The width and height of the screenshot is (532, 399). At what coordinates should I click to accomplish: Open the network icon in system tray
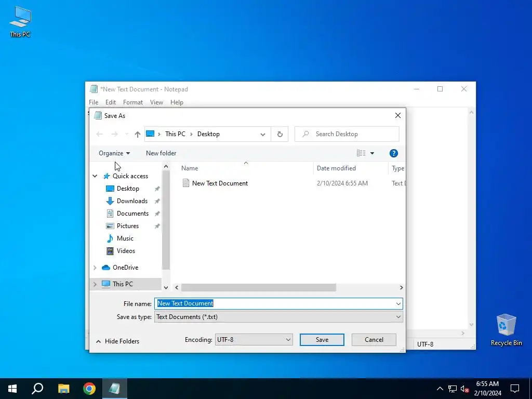pyautogui.click(x=453, y=389)
